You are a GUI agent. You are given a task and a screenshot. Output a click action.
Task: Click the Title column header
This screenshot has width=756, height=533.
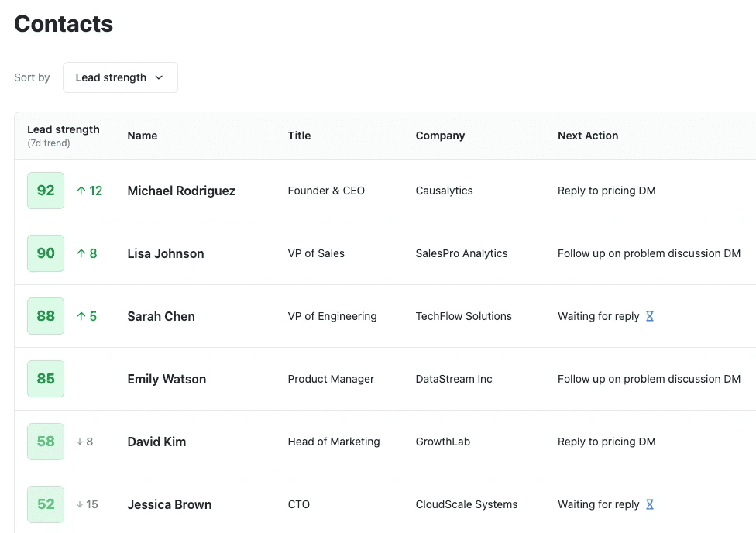pos(299,136)
